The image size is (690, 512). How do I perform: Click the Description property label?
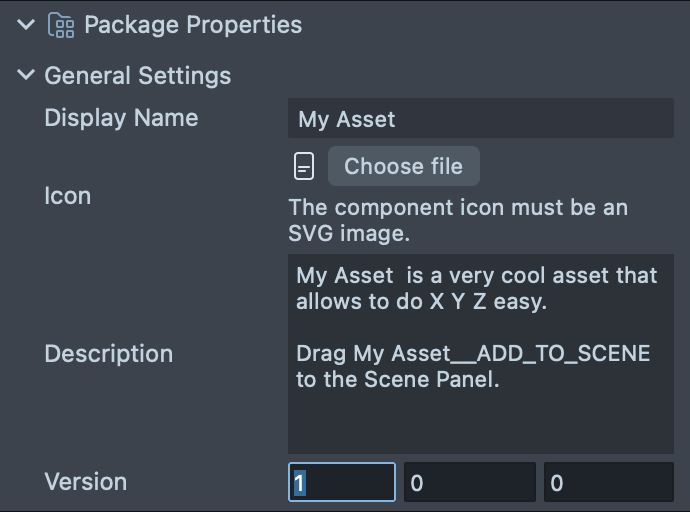pos(108,354)
